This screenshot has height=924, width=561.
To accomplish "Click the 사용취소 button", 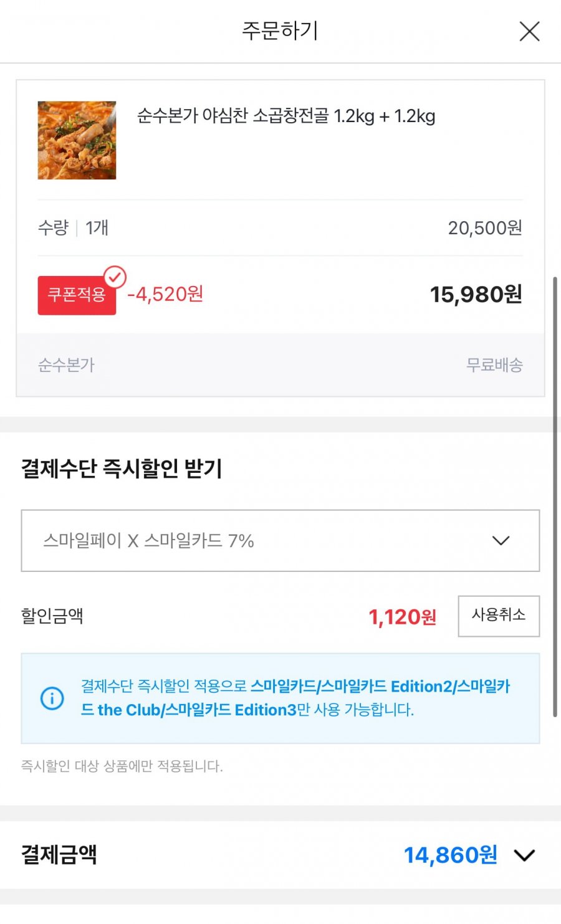I will 499,616.
